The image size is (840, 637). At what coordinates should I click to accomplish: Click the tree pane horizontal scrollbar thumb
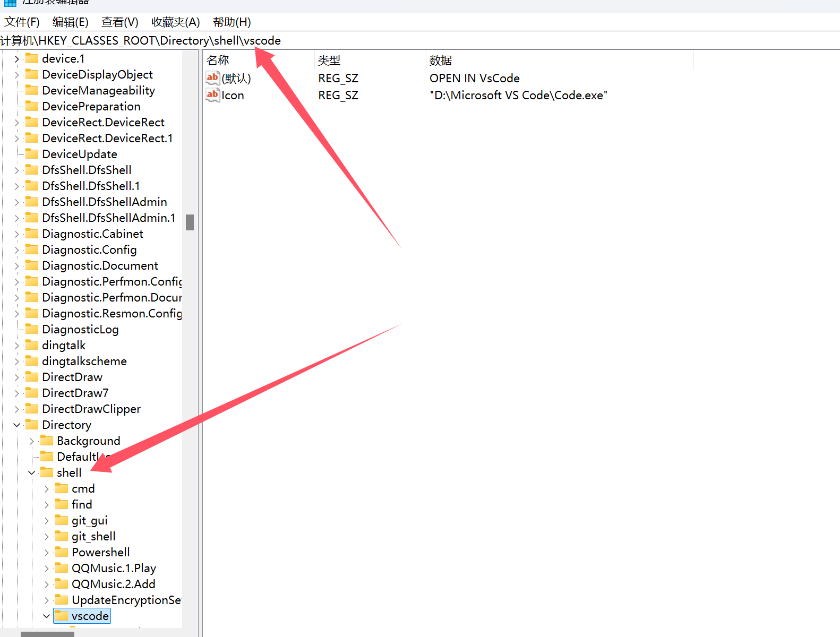(47, 634)
